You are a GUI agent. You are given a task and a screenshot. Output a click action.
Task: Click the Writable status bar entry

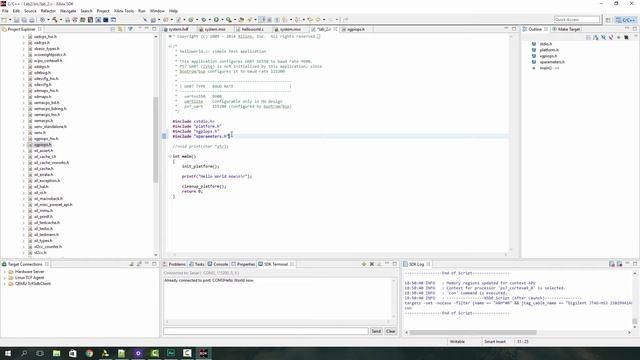click(x=457, y=342)
